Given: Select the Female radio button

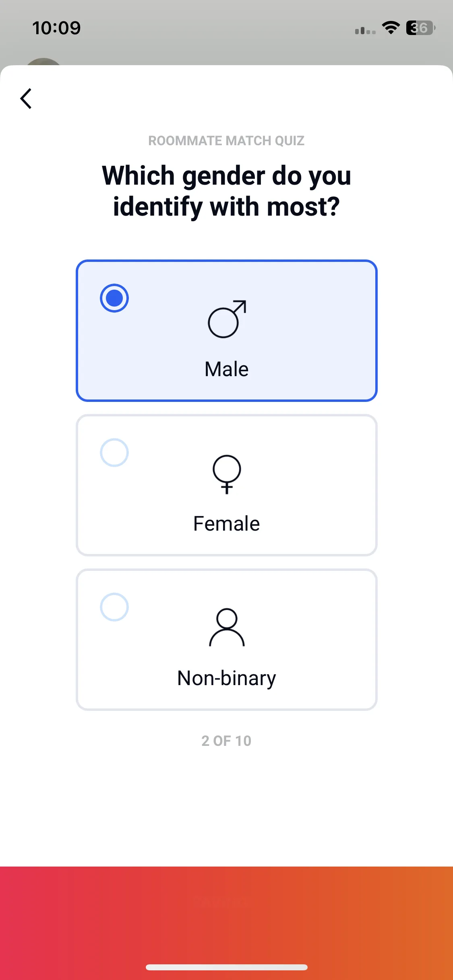Looking at the screenshot, I should point(114,453).
